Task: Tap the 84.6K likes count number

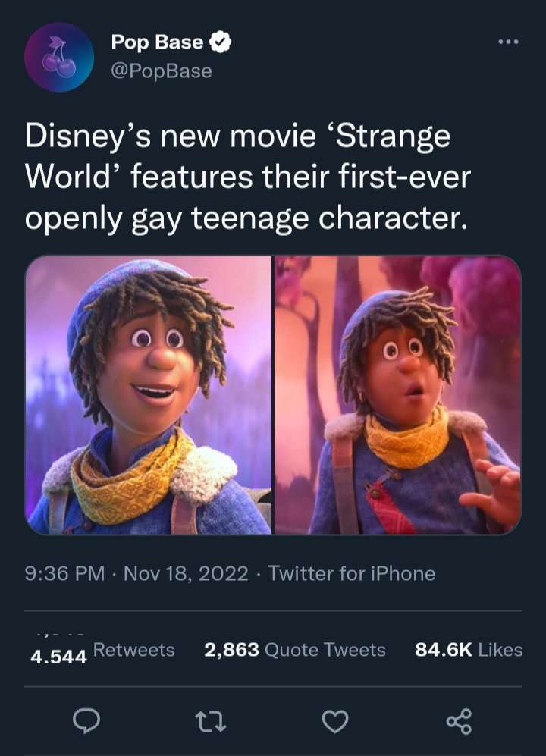Action: (x=444, y=650)
